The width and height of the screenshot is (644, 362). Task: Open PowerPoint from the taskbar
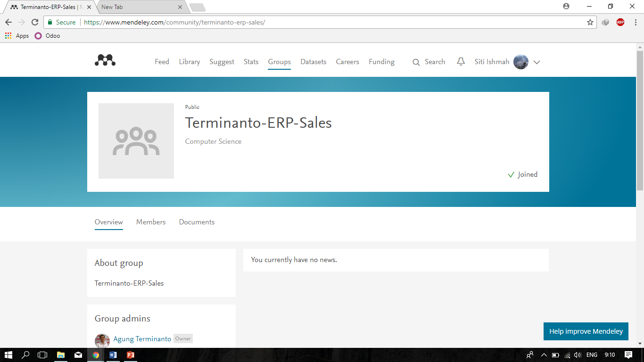(131, 355)
